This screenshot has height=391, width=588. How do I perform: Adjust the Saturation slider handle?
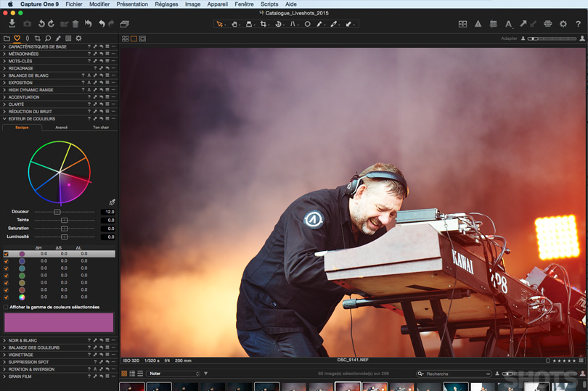tap(64, 229)
